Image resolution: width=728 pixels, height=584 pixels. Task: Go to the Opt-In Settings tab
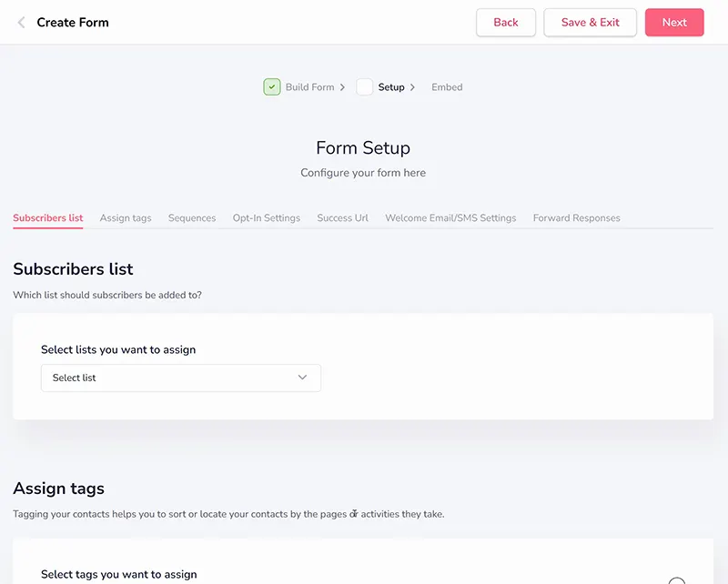point(267,218)
